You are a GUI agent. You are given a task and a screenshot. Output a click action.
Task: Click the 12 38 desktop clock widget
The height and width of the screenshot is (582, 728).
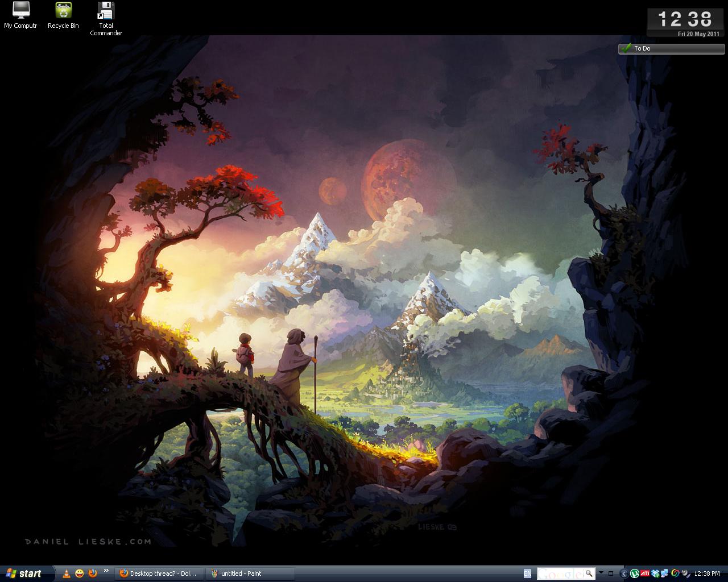(685, 19)
